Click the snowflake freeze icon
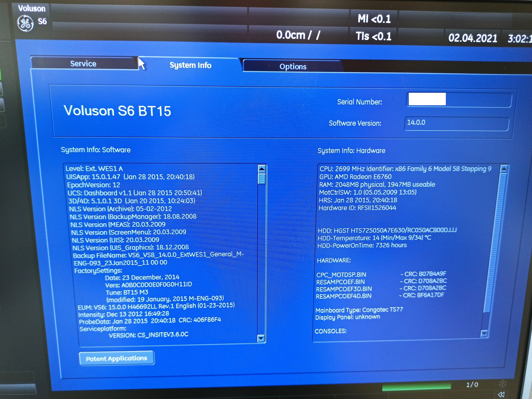This screenshot has height=399, width=532. pos(502,383)
